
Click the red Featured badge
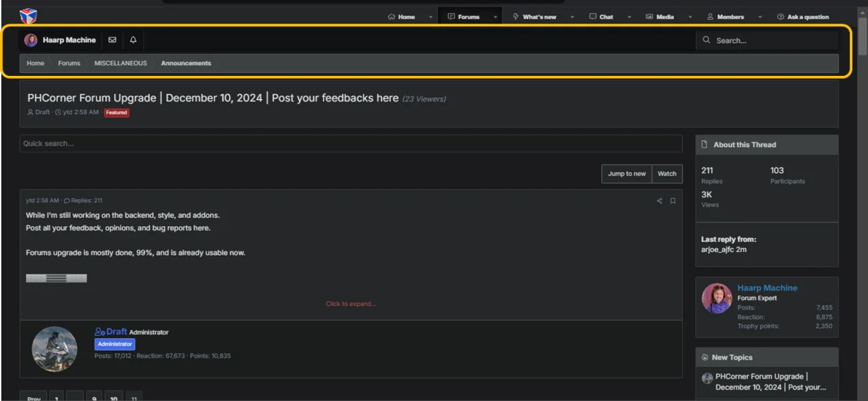pos(117,112)
